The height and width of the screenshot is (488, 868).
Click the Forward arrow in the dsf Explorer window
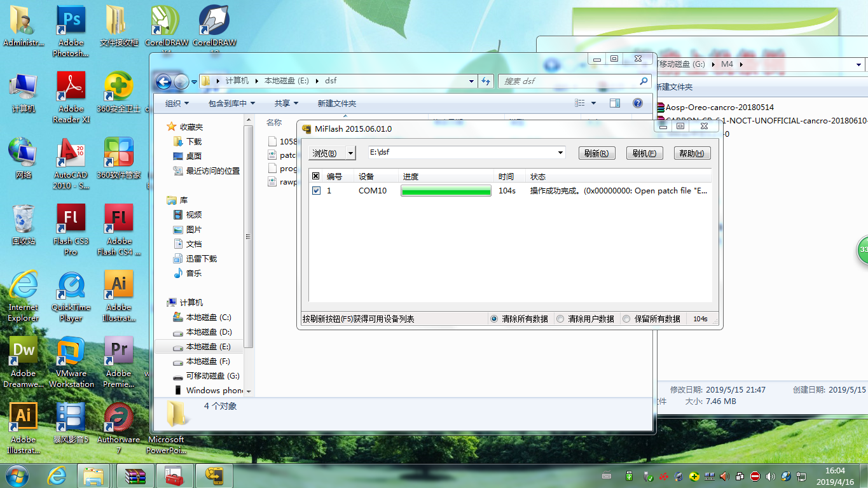181,81
